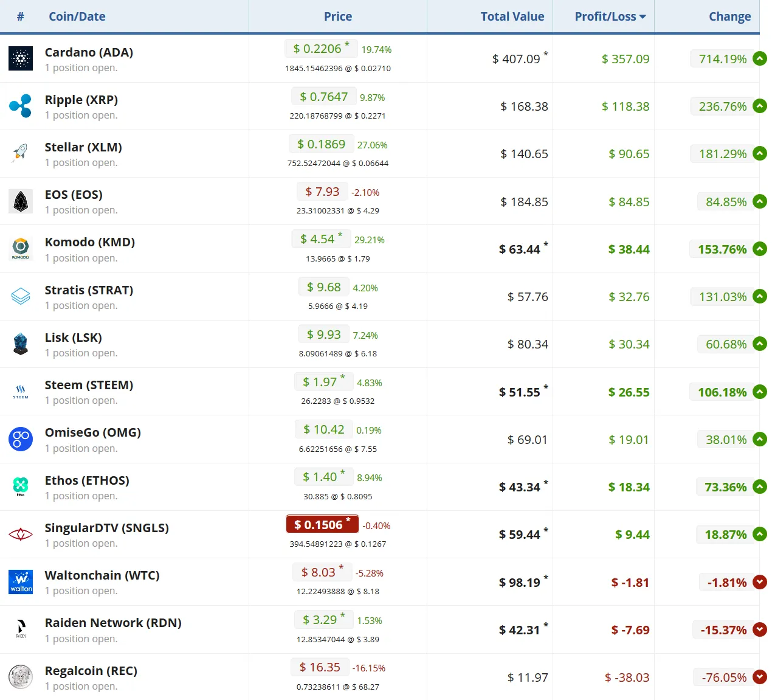Click the OmiseGo (OMG) coin logo
This screenshot has height=700, width=772.
pos(21,439)
